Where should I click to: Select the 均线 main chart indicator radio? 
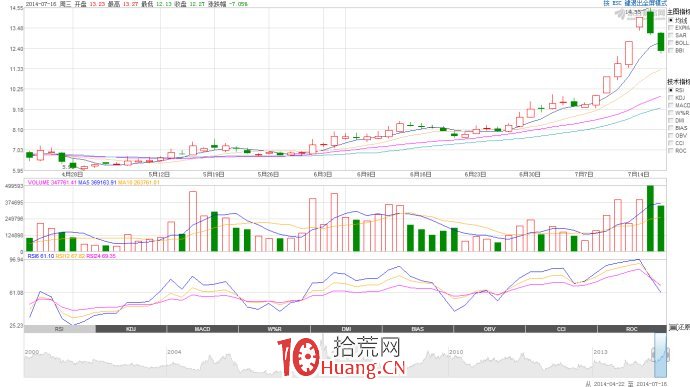click(x=671, y=20)
